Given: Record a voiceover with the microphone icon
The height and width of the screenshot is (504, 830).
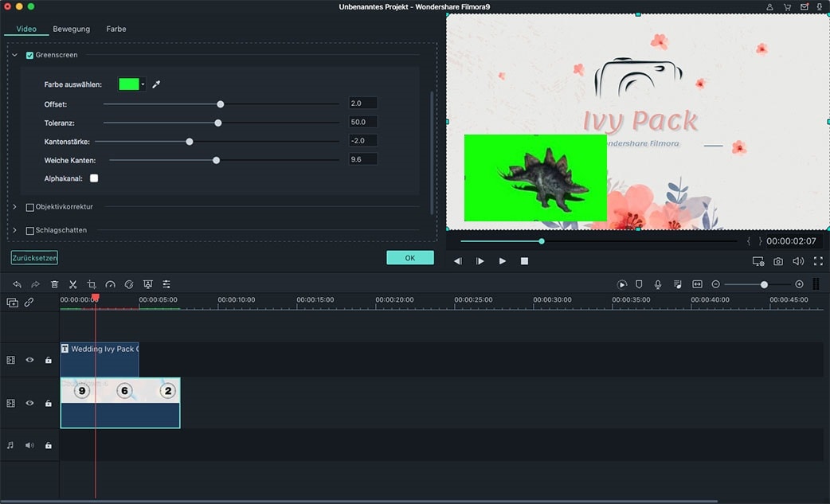Looking at the screenshot, I should click(658, 284).
